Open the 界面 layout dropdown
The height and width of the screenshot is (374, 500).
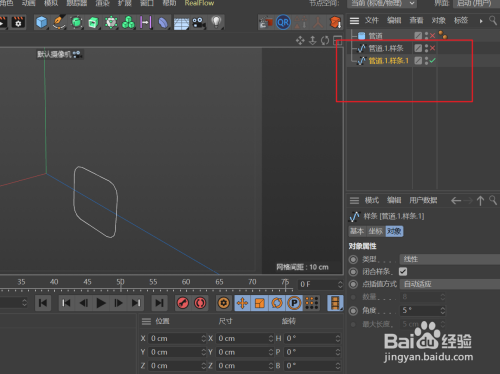pos(476,3)
